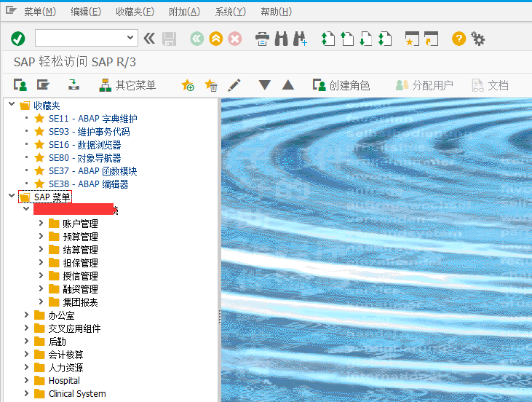Screen dimensions: 532x402
Task: Select the 后勤 folder
Action: [x=57, y=342]
